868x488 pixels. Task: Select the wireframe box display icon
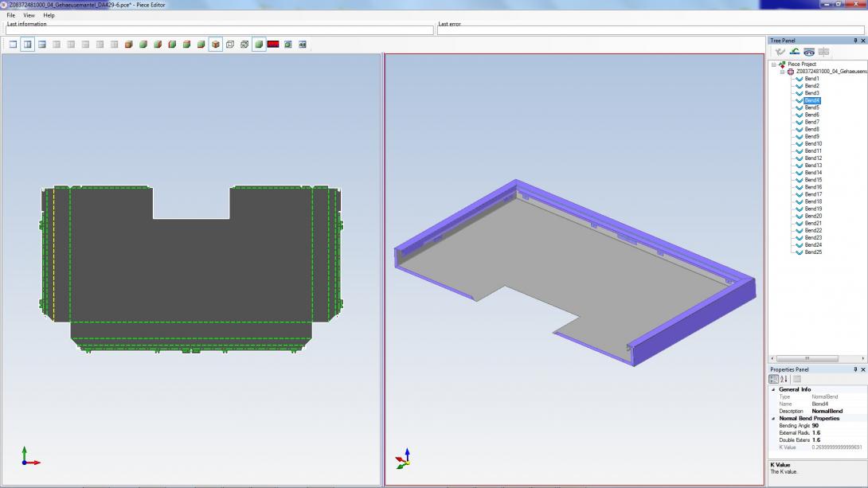click(x=230, y=45)
